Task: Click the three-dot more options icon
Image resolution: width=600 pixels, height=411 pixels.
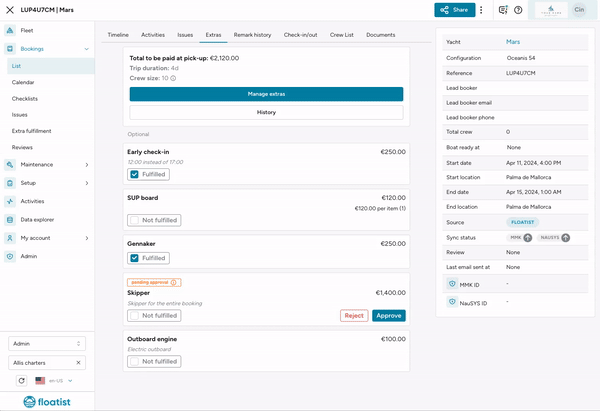Action: [x=481, y=10]
